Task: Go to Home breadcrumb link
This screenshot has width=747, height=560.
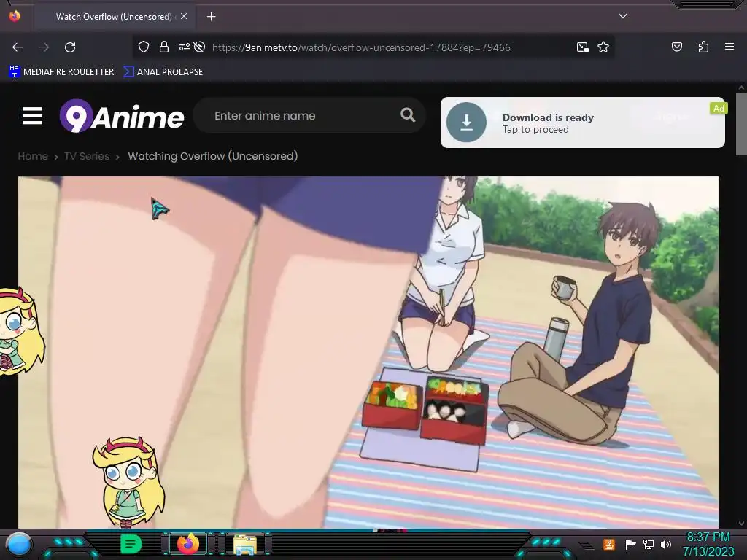Action: [x=33, y=156]
